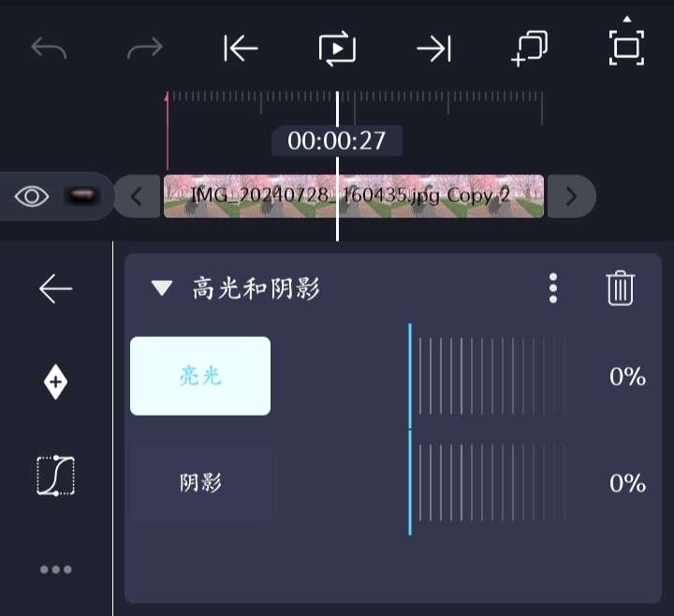Collapse the 高光和阴影 effect panel
The image size is (674, 616).
[162, 288]
